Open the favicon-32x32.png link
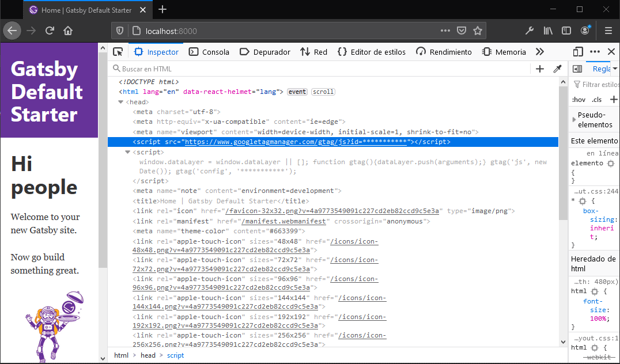Viewport: 620px width, 364px height. 332,211
